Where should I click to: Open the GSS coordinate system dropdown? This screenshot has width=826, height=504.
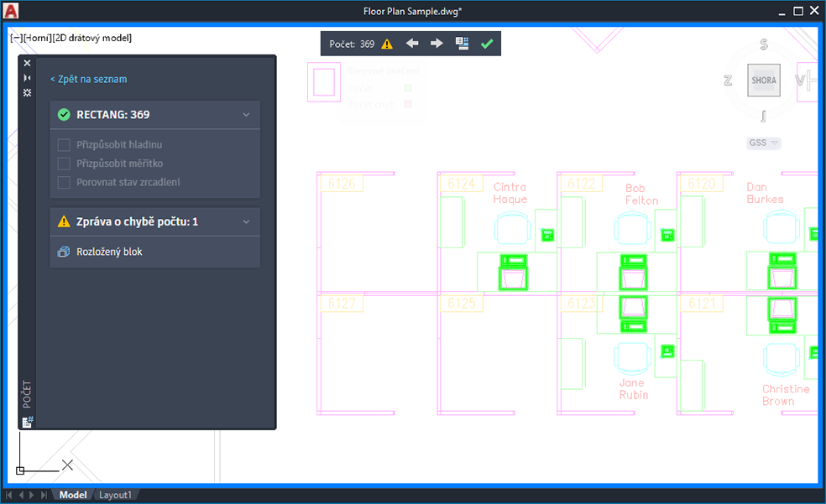coord(763,143)
